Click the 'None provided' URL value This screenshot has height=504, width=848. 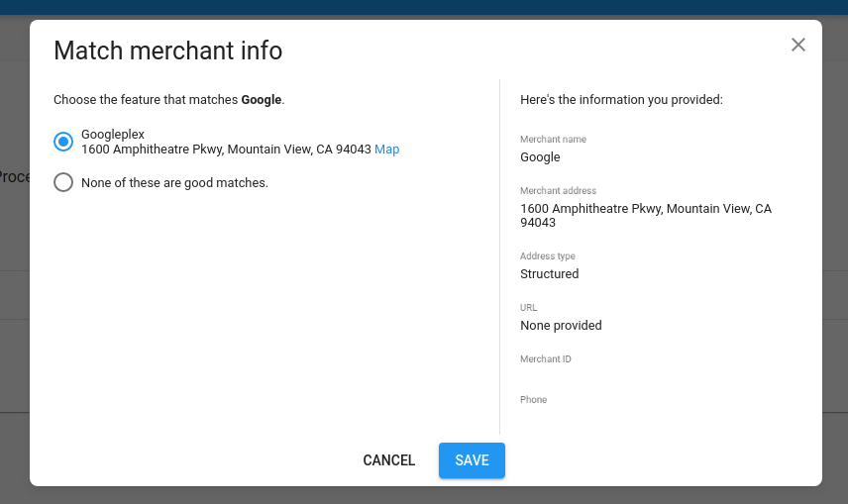(x=561, y=325)
